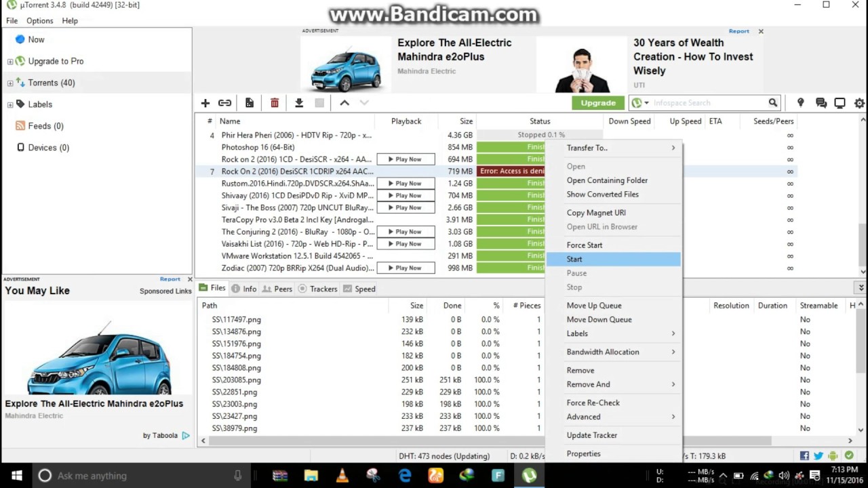Click the Report link above top ad
Viewport: 868px width, 488px height.
(738, 31)
